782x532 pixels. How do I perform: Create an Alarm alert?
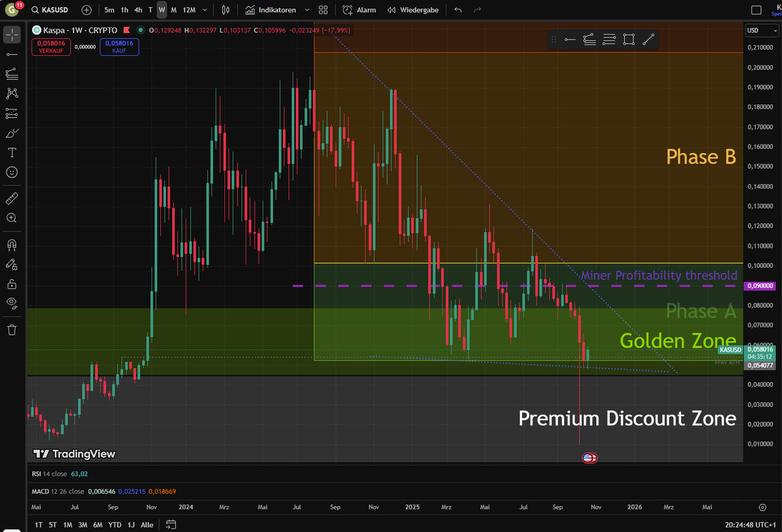pos(359,10)
